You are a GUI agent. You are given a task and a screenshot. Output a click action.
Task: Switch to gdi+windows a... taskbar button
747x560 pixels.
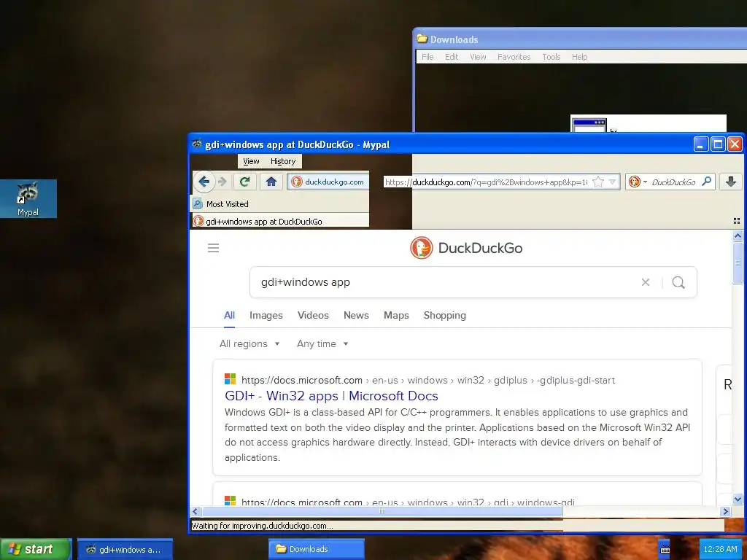125,550
